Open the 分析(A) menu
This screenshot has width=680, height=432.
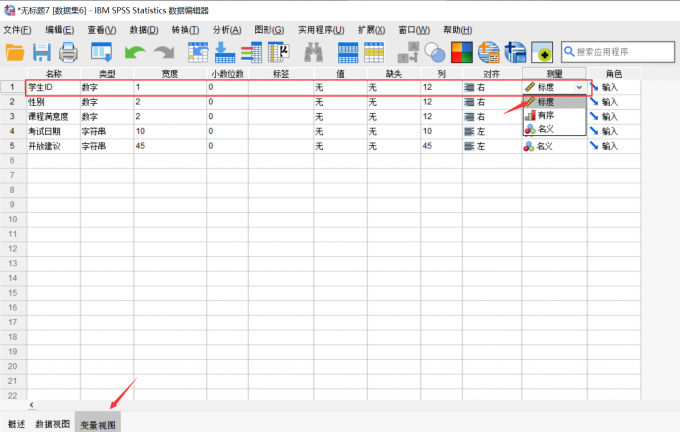tap(226, 30)
